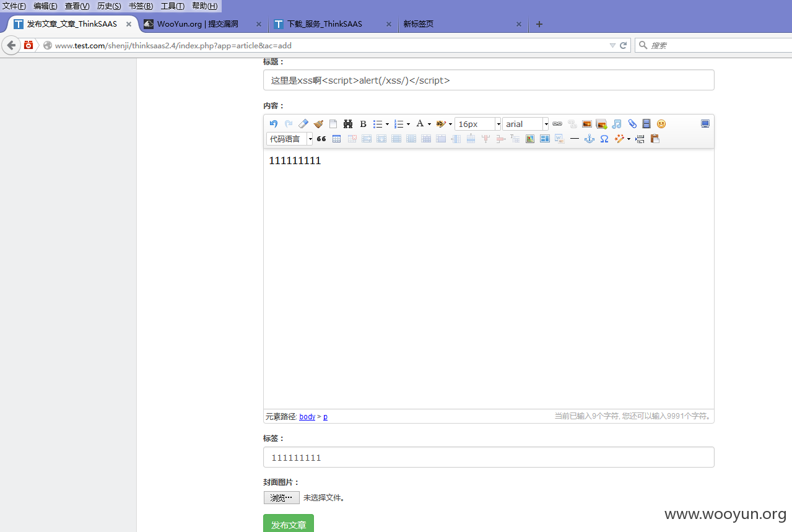
Task: Click the paste plain text clipboard icon
Action: (655, 139)
